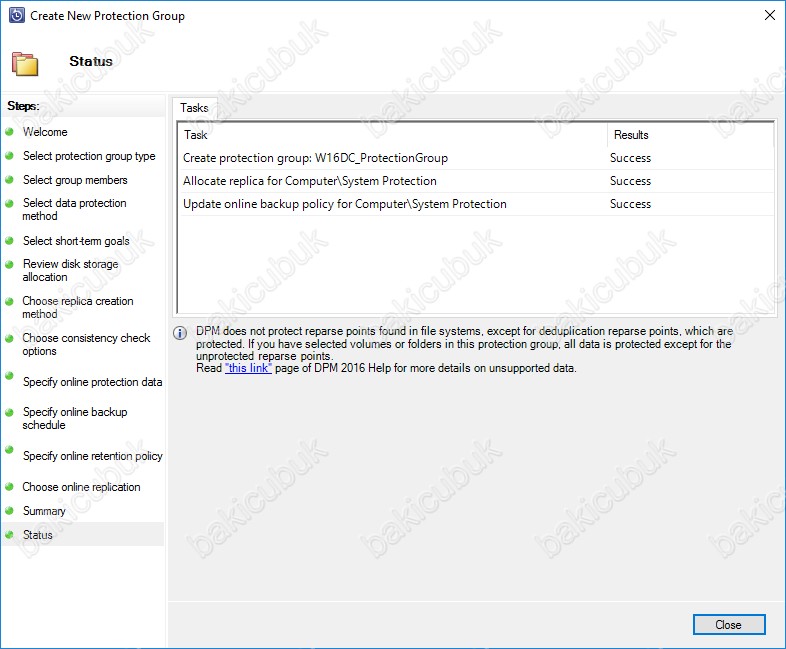
Task: Close the Create New Protection Group window
Action: point(769,16)
